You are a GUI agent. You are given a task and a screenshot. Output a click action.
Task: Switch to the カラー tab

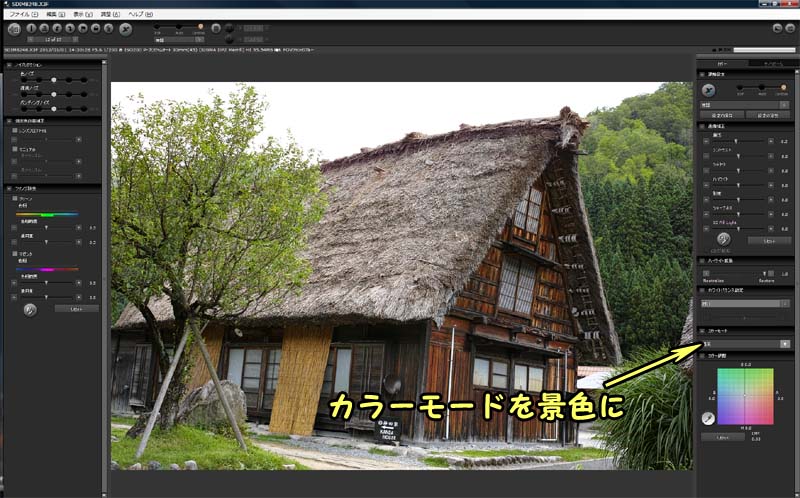point(722,64)
